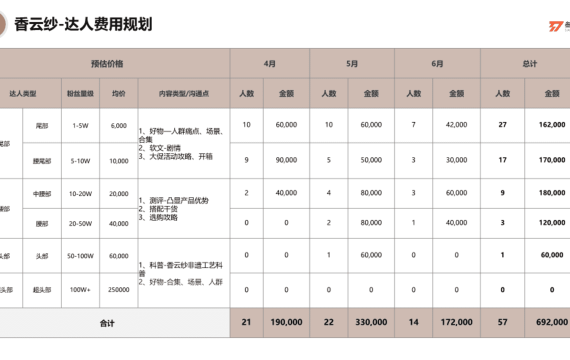Select the title 香云纱-达人费用规划
570x360 pixels.
click(x=83, y=24)
